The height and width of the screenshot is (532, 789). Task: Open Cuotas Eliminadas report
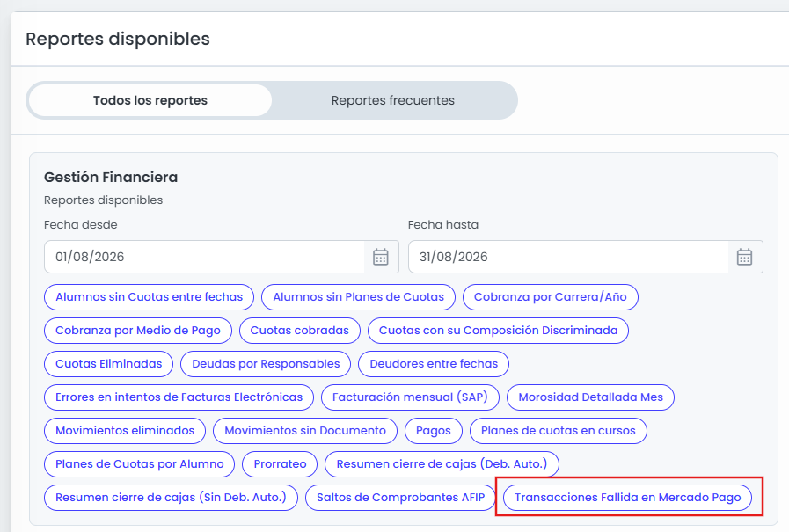point(109,364)
